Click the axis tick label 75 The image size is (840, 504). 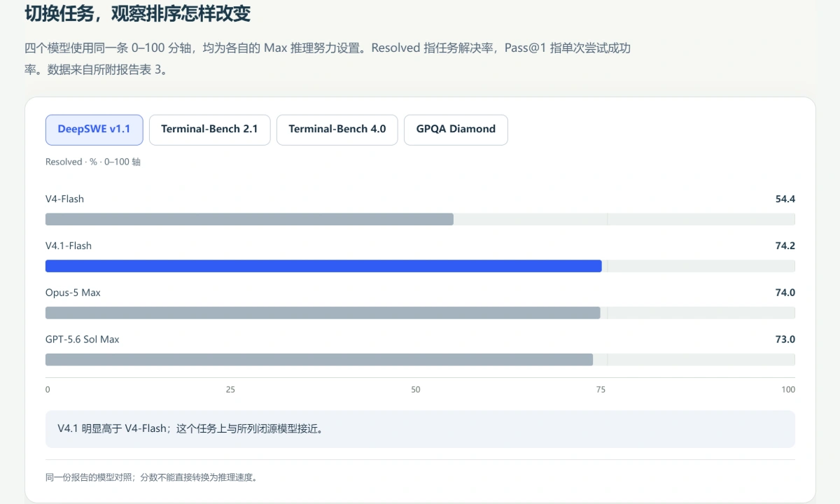601,389
